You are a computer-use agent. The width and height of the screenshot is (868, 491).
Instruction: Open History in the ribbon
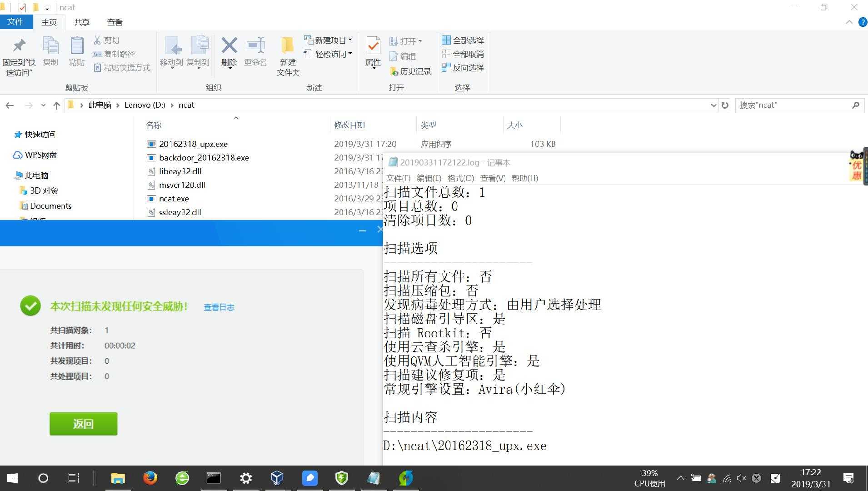pos(410,71)
